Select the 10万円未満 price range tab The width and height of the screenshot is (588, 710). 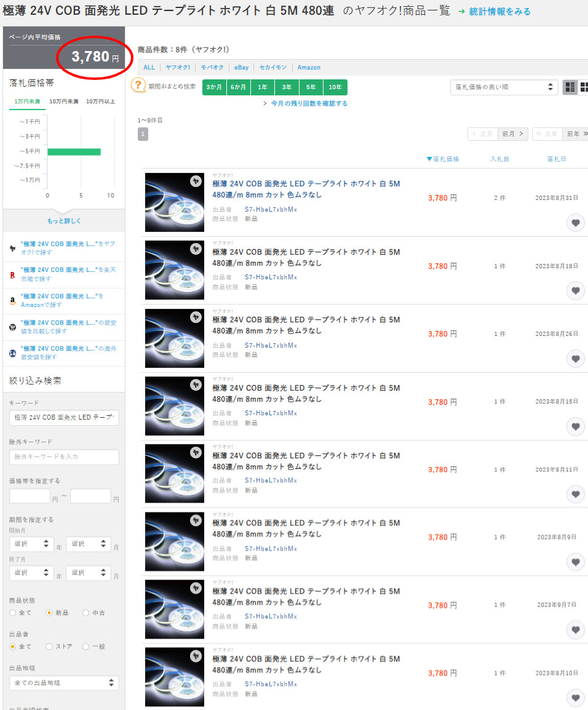point(63,102)
